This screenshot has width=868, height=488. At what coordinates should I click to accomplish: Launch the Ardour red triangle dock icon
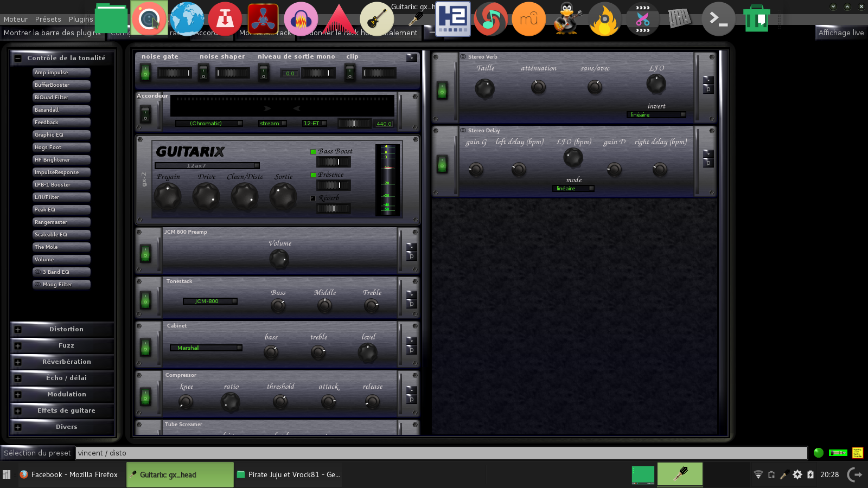(x=339, y=20)
